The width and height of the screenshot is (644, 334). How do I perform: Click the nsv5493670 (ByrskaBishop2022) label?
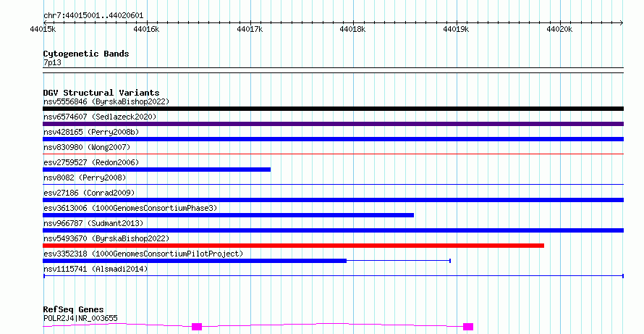click(106, 238)
